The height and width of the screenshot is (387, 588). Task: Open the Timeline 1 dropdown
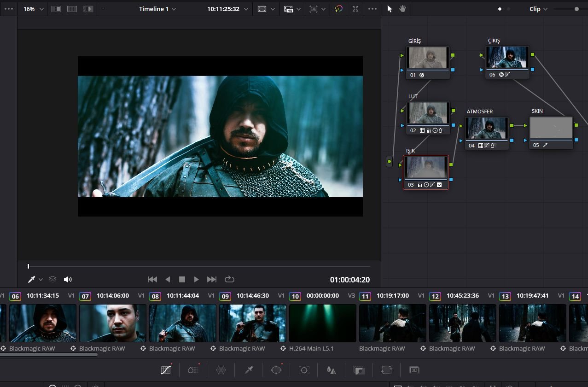(157, 9)
